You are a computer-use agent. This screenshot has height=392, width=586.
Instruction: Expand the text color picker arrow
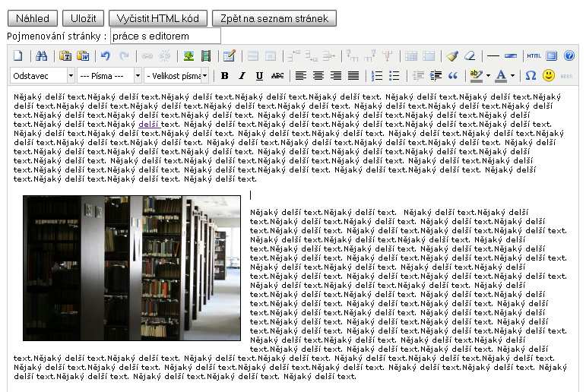[512, 76]
